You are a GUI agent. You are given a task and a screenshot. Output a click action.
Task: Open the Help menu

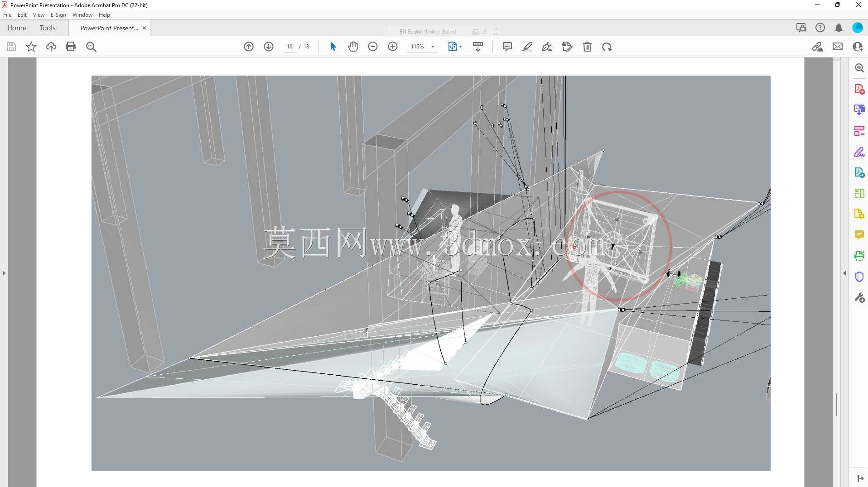coord(104,15)
